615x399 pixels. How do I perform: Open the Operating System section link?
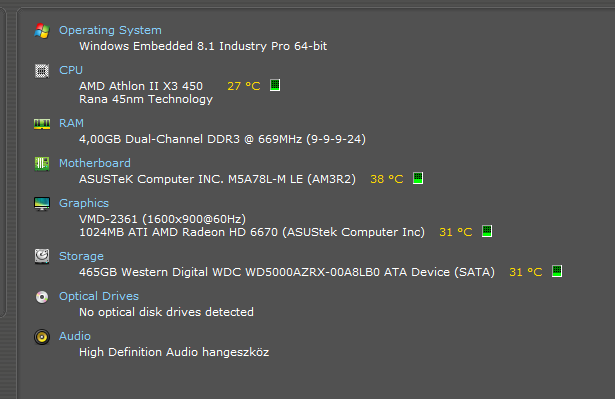(x=110, y=30)
